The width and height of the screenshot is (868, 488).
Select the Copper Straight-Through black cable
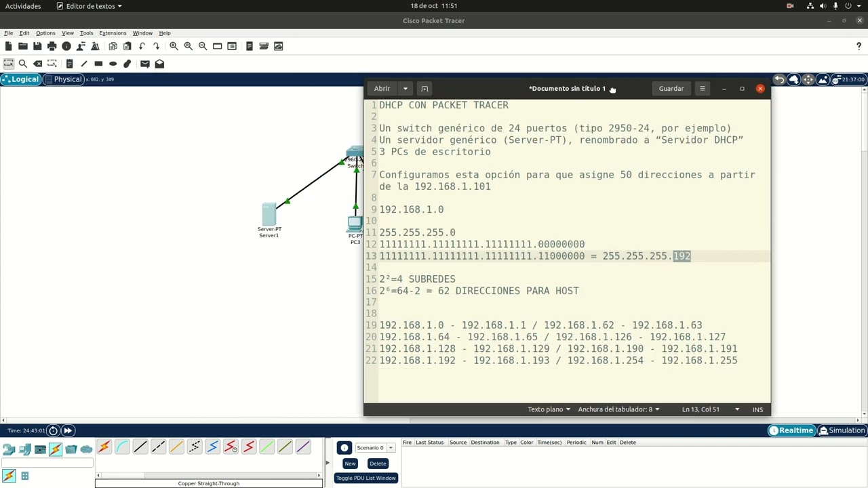(x=140, y=447)
